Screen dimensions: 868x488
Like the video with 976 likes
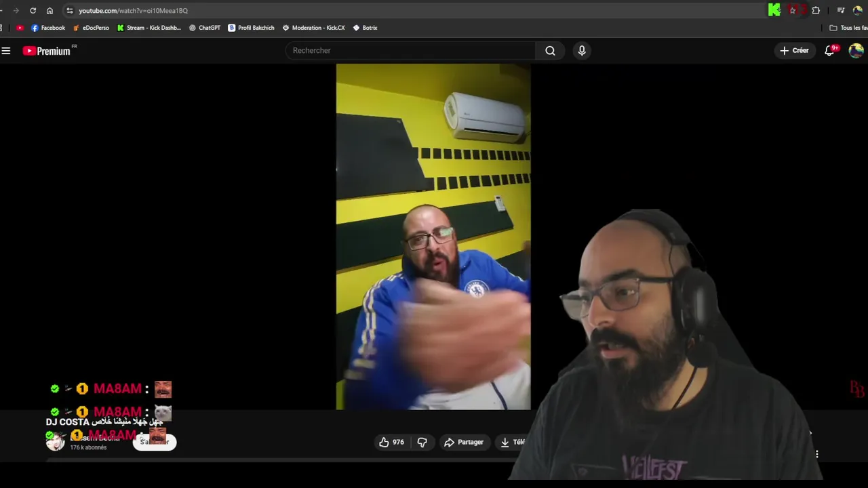[x=391, y=442]
